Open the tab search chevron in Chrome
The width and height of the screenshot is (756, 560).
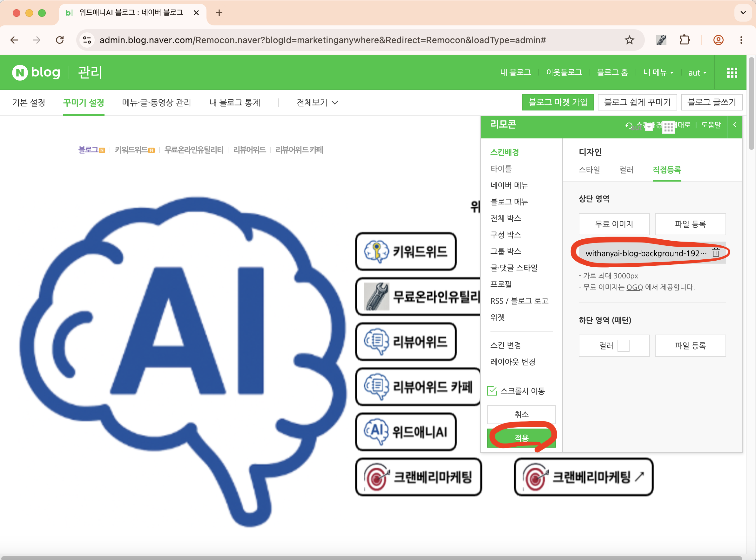(743, 13)
